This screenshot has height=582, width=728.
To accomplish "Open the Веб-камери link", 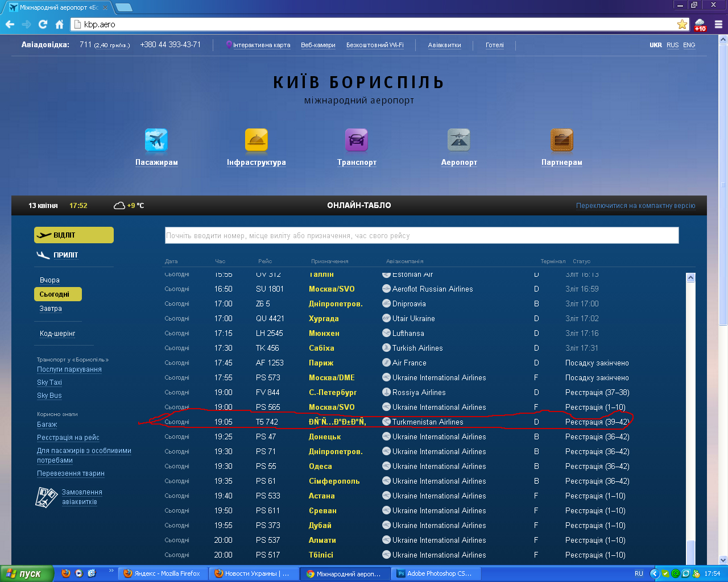I will pos(318,45).
